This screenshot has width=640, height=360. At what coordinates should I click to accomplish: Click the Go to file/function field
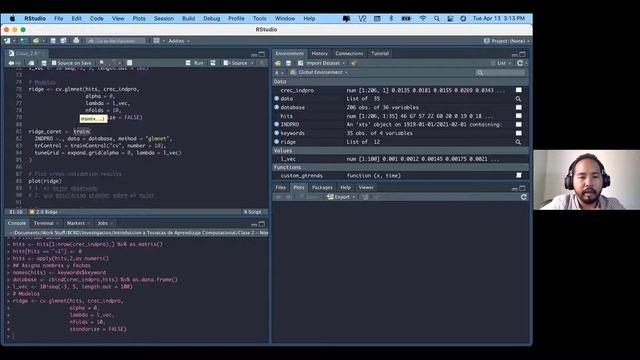116,41
